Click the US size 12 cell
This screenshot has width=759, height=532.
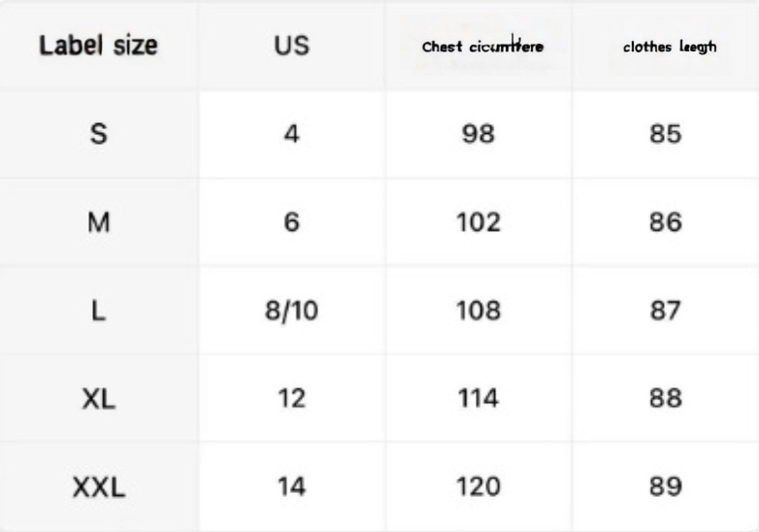click(x=291, y=398)
